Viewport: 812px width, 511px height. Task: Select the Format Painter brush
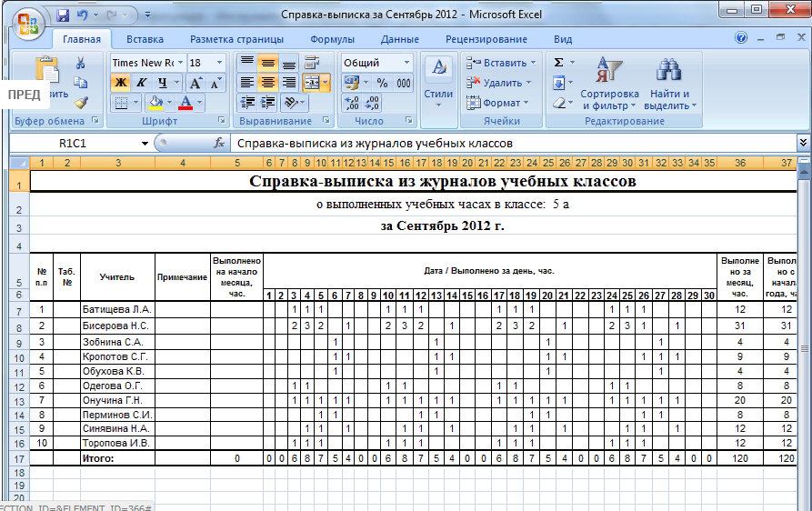click(80, 103)
